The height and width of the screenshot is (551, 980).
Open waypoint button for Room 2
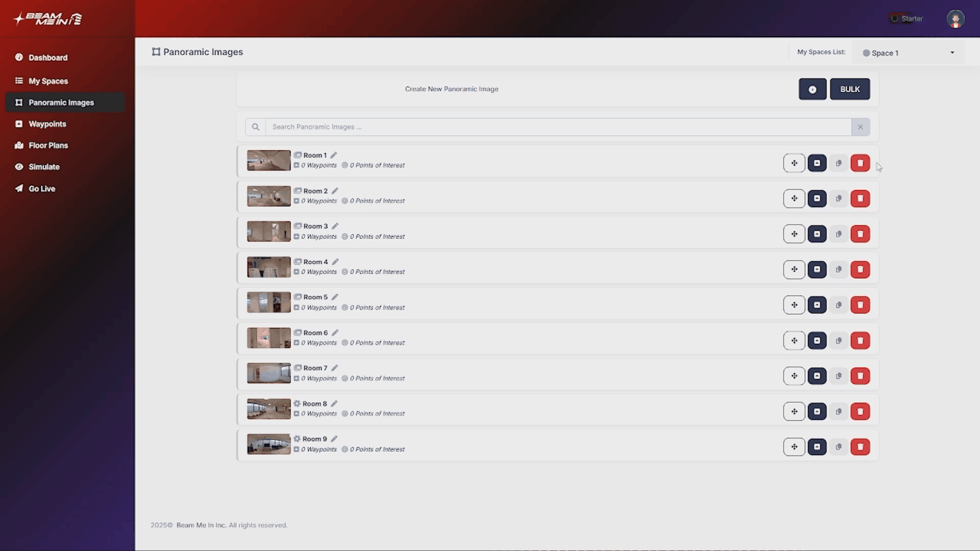pyautogui.click(x=817, y=198)
